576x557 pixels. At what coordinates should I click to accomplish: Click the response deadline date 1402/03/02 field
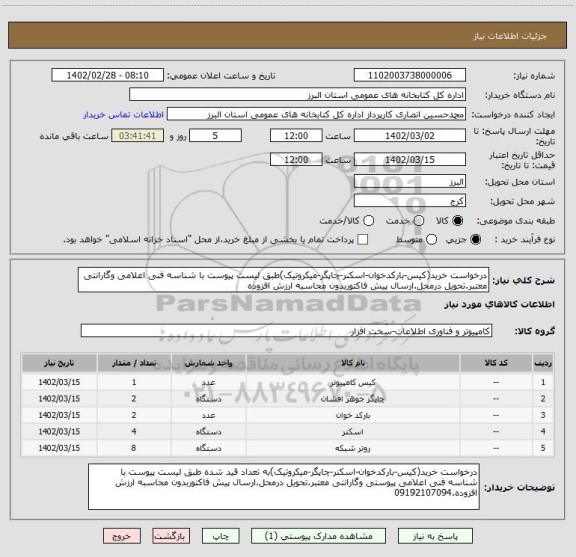point(410,136)
